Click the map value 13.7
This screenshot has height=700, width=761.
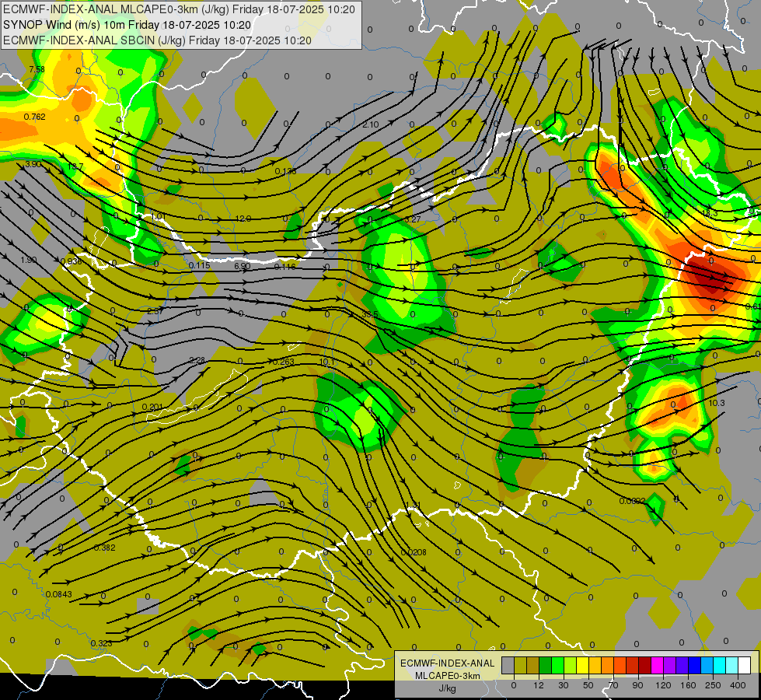tap(75, 166)
